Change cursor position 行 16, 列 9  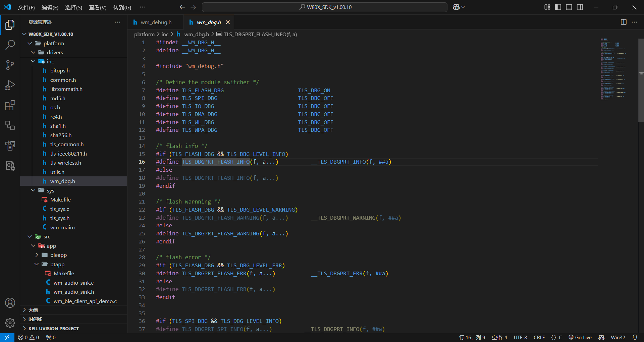pos(472,337)
